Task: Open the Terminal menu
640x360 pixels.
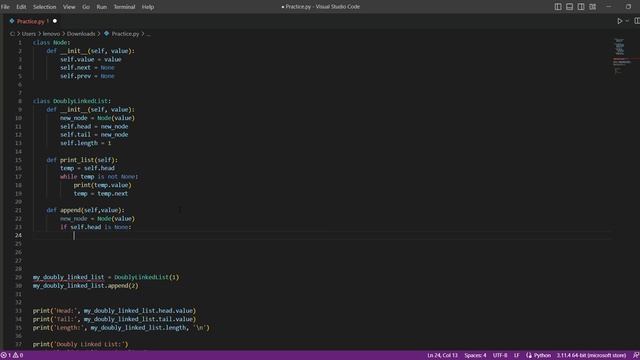Action: point(124,7)
